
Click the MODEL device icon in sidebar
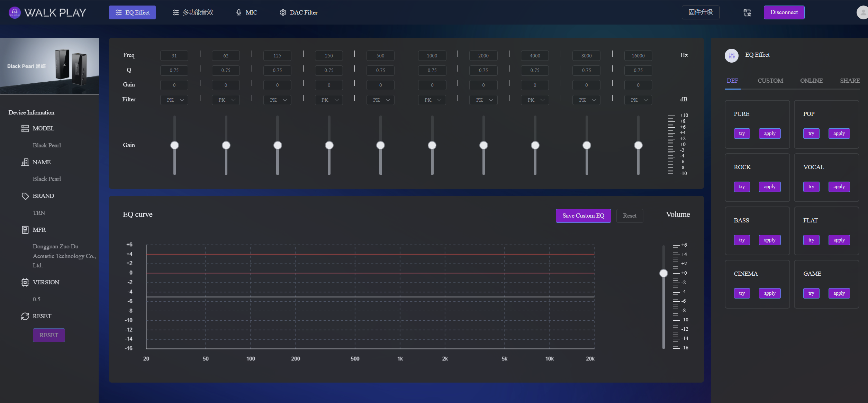click(25, 129)
